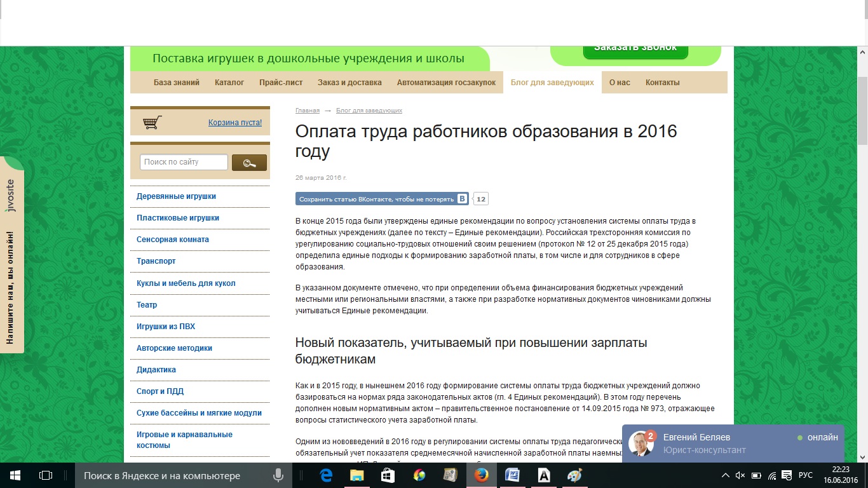Open Деревянные игрушки category
This screenshot has width=868, height=488.
click(x=176, y=196)
